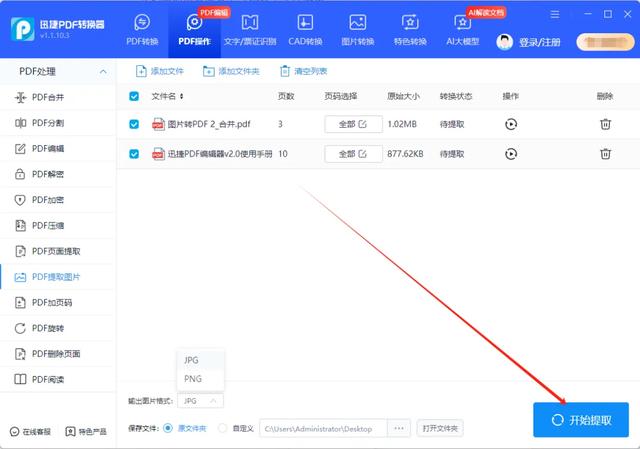Click the blurred orange button near login
The image size is (640, 449).
(x=605, y=42)
